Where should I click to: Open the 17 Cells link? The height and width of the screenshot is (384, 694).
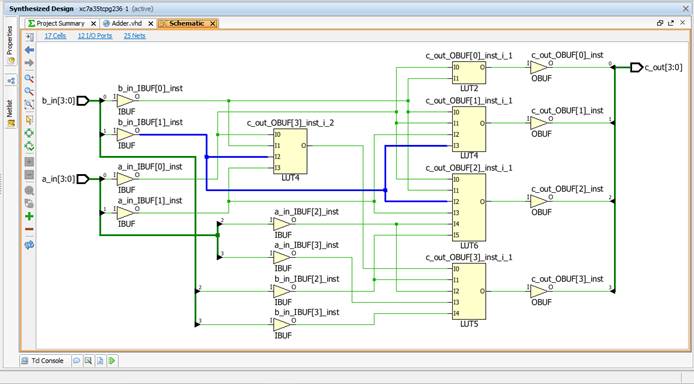55,36
